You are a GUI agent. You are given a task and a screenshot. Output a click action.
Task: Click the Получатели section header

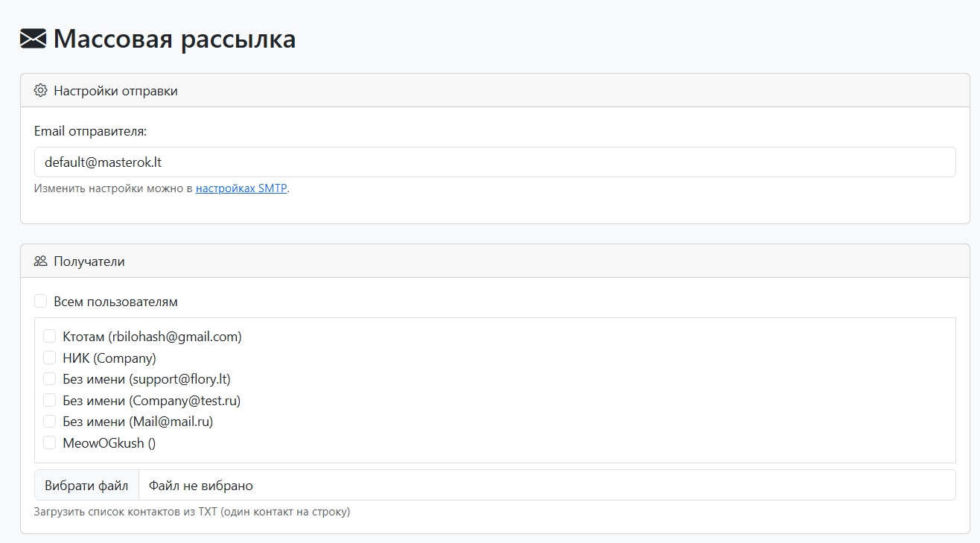pyautogui.click(x=91, y=261)
